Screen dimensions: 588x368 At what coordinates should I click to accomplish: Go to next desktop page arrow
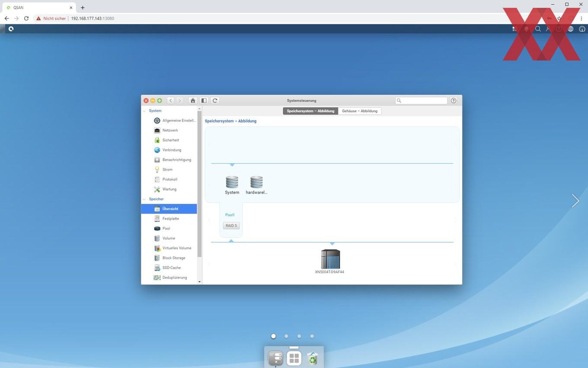point(575,200)
